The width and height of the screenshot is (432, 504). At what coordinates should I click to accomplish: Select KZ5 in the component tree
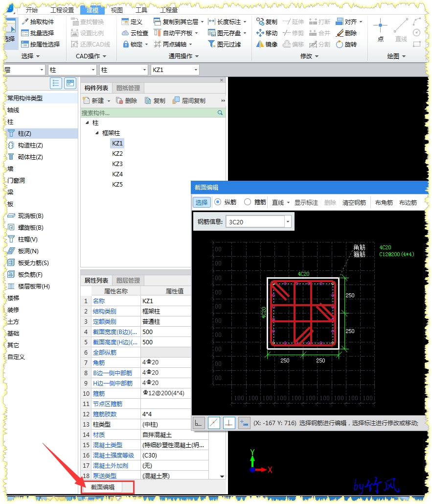click(x=117, y=185)
